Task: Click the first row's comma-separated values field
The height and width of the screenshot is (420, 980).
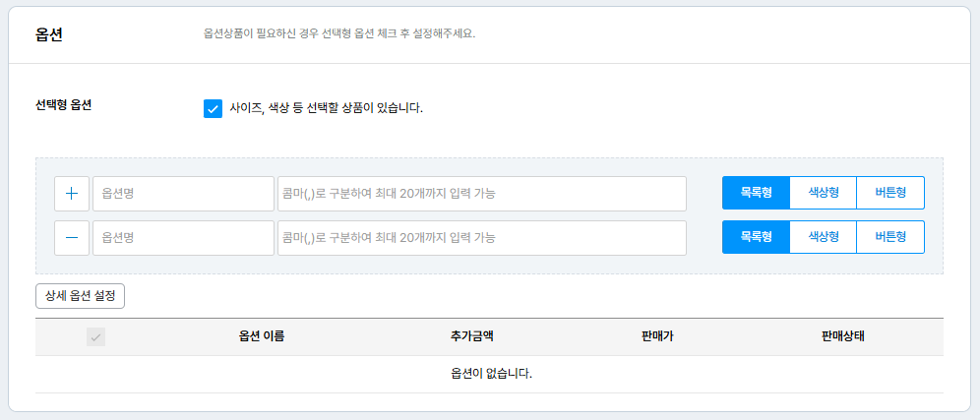Action: click(x=481, y=194)
